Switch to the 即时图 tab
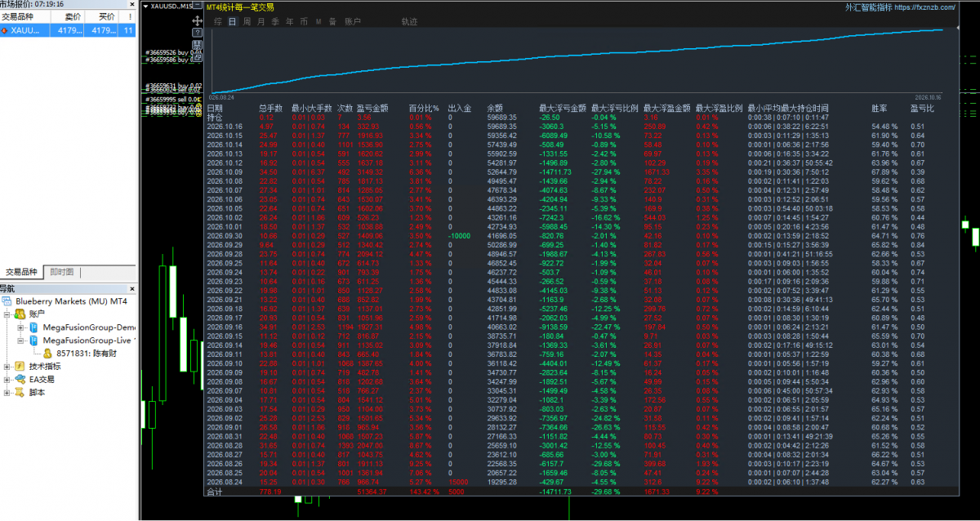The width and height of the screenshot is (980, 521). (x=62, y=272)
